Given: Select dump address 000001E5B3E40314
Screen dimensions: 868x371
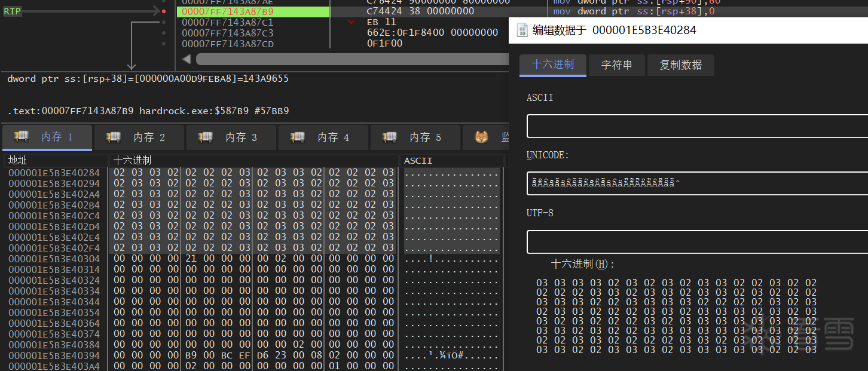Looking at the screenshot, I should pyautogui.click(x=54, y=269).
